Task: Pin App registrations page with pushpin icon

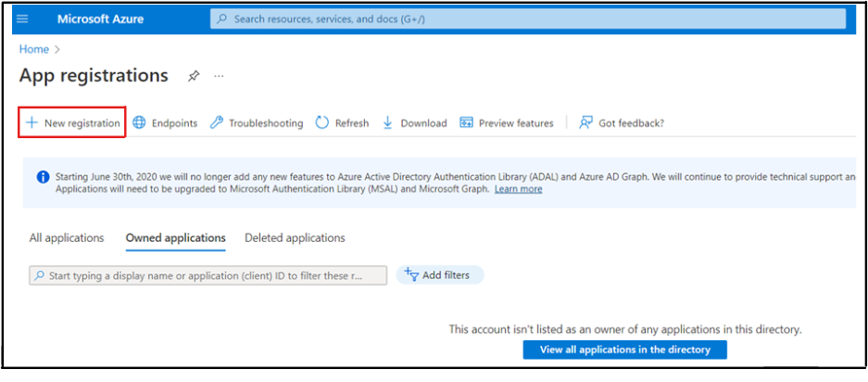Action: click(194, 76)
